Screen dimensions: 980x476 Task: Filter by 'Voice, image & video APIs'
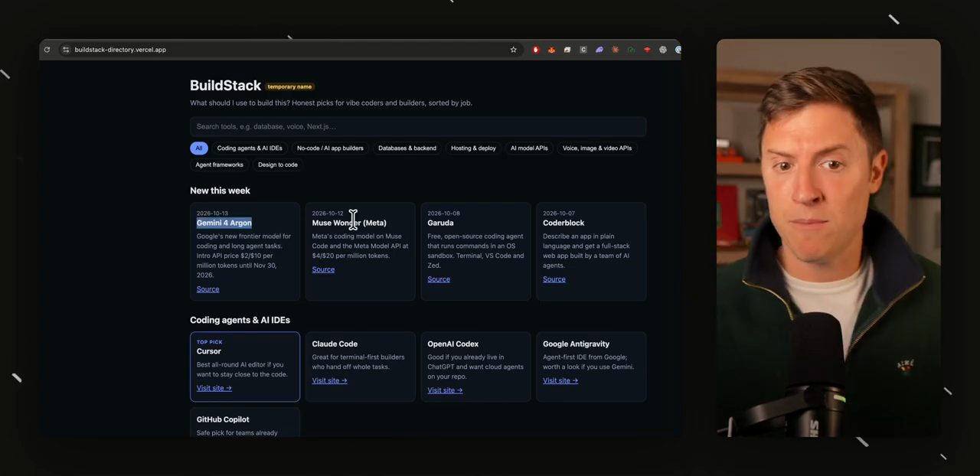(597, 148)
